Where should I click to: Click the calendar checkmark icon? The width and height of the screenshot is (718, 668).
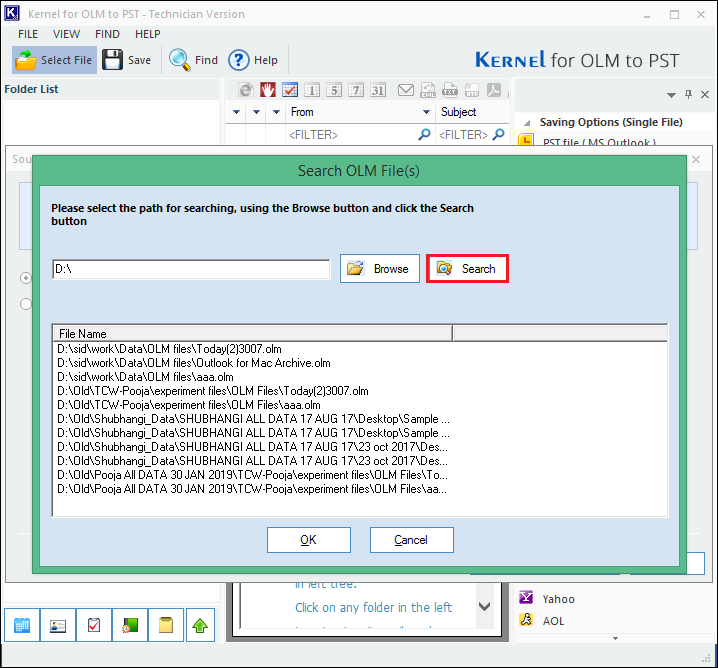(290, 90)
